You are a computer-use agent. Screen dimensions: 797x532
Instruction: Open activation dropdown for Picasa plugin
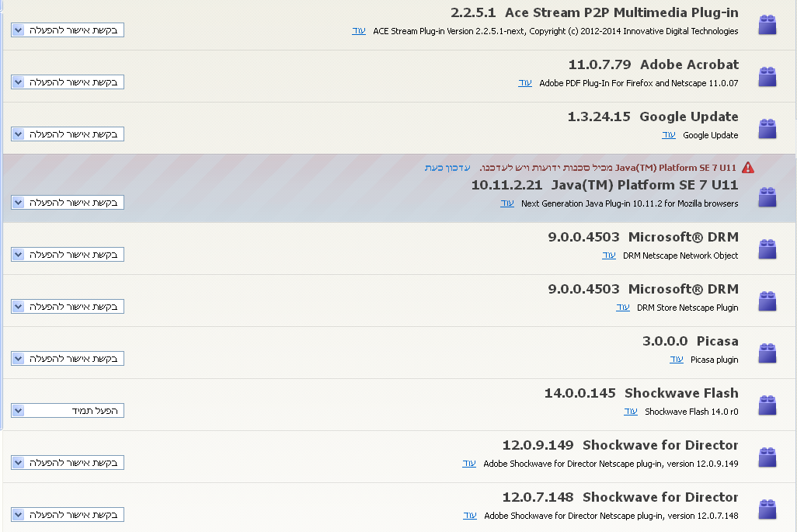coord(68,359)
